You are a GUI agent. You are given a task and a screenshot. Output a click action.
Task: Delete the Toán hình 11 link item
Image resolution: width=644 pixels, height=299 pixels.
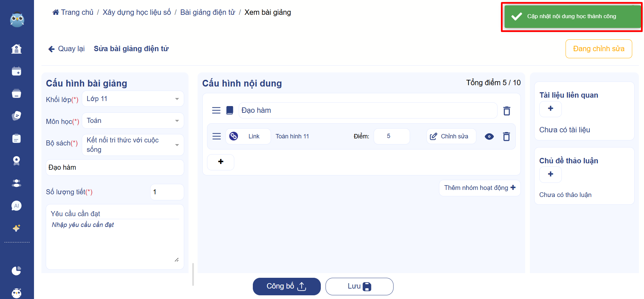506,136
